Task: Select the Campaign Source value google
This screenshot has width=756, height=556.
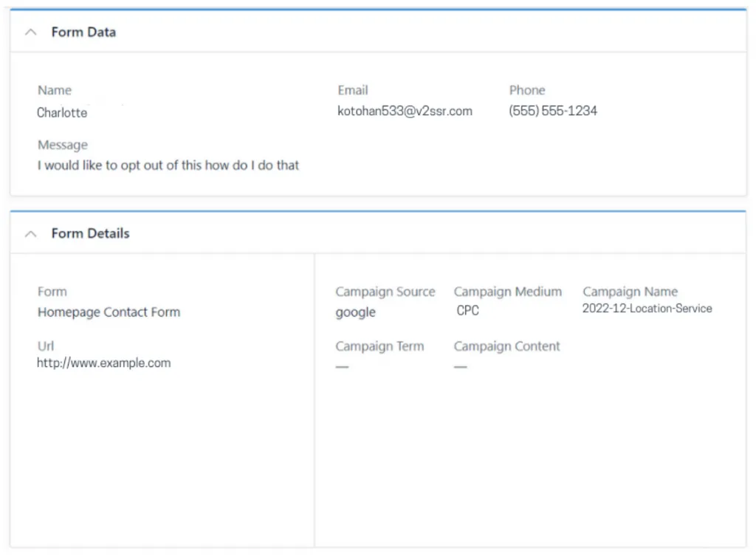Action: tap(355, 312)
